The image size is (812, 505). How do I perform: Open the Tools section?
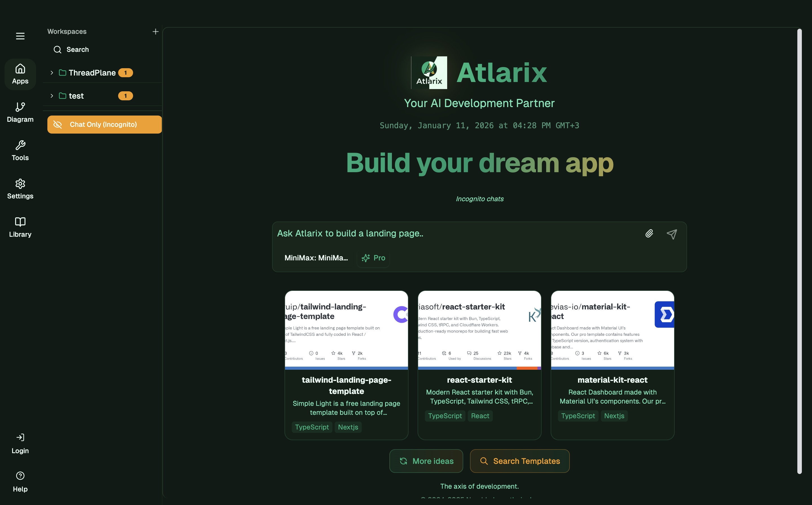click(x=20, y=151)
